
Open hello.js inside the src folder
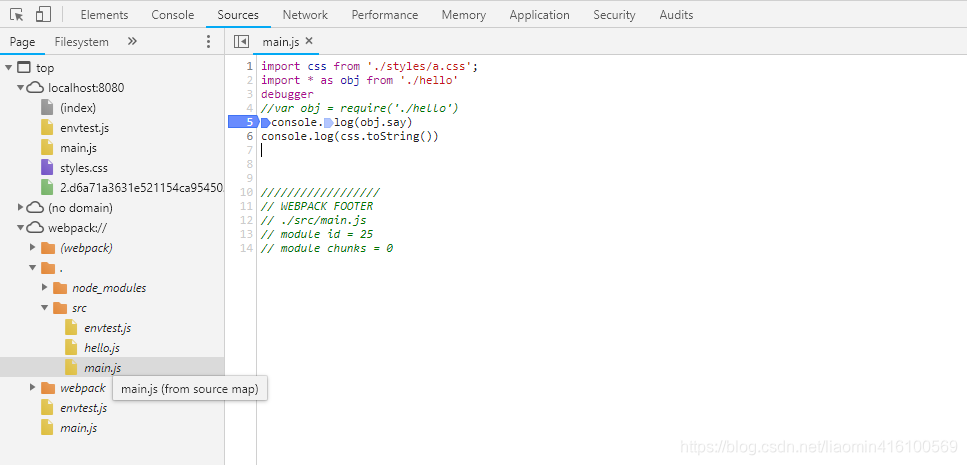102,348
